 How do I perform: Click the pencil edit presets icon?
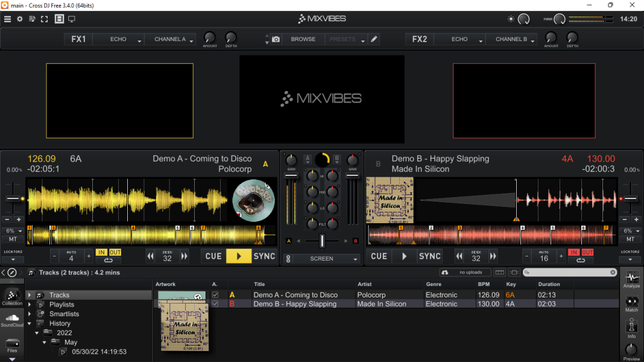coord(374,39)
